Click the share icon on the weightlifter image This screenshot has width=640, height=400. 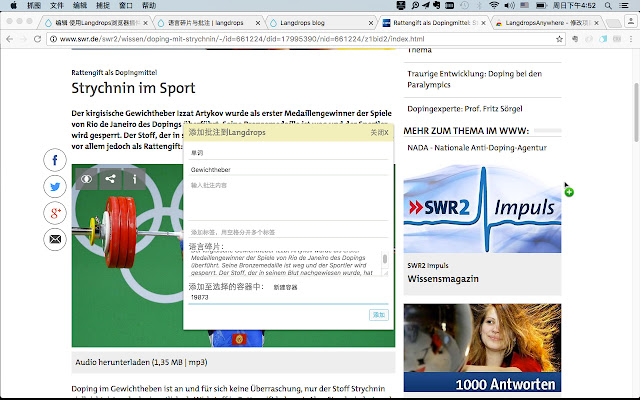pos(110,179)
